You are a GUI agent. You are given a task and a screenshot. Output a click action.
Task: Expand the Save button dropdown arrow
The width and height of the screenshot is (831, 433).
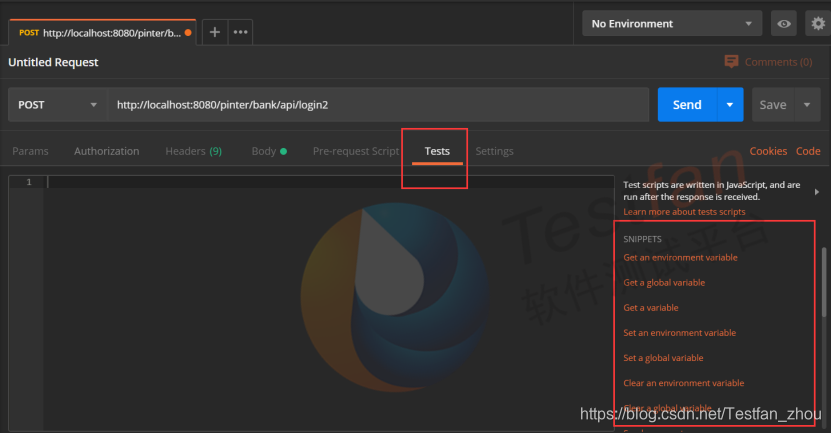807,105
